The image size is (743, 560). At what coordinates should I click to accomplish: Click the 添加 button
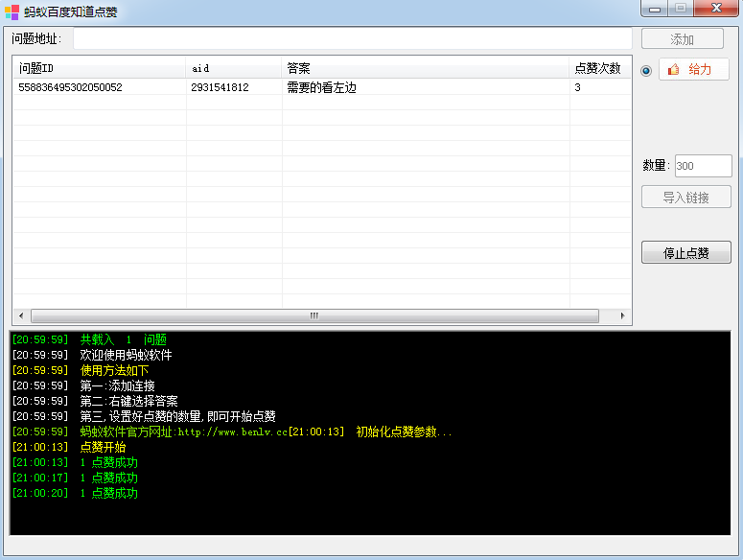(x=683, y=39)
